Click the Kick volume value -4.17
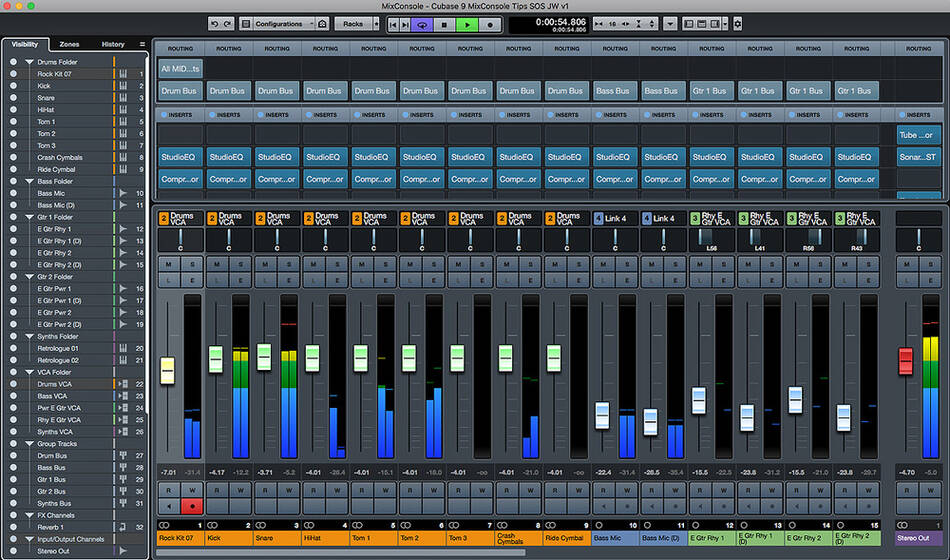Screen dimensions: 950x560 [216, 472]
